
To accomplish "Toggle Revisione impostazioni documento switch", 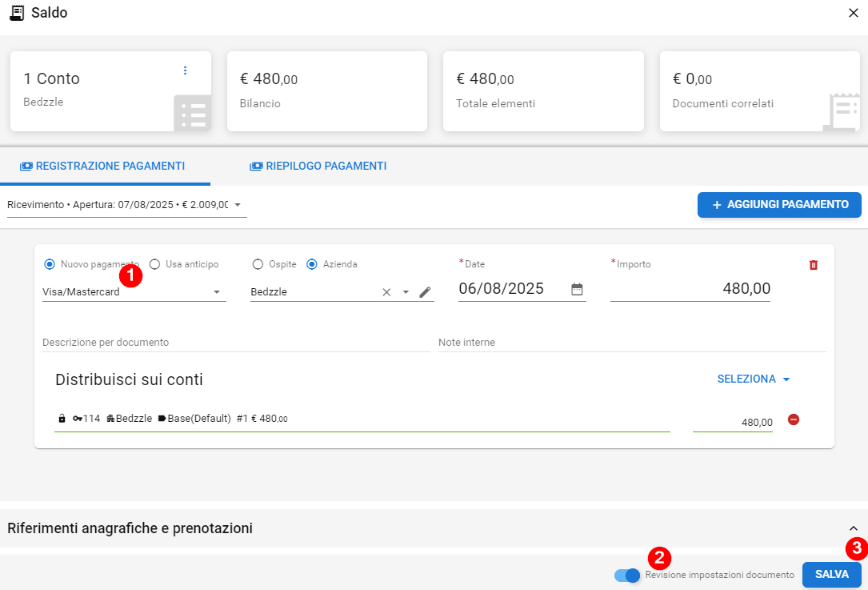I will click(627, 575).
